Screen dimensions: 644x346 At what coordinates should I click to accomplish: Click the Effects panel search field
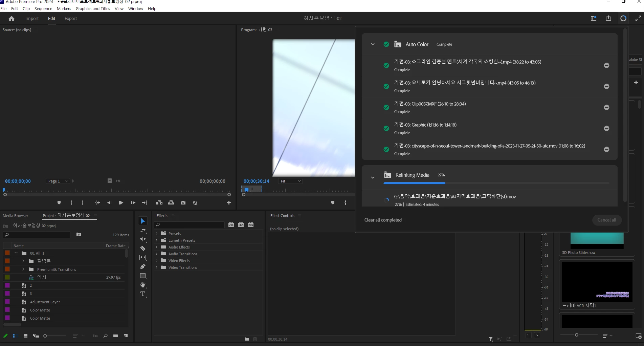pos(190,225)
